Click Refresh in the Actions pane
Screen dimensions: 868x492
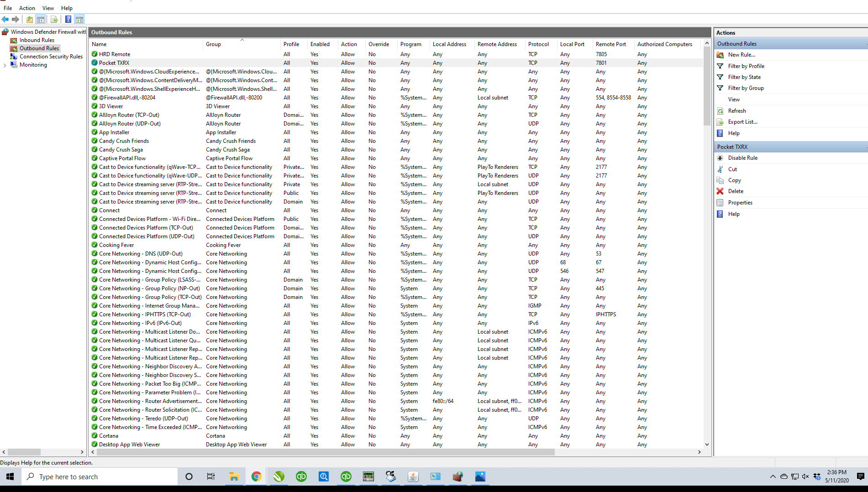click(x=736, y=111)
